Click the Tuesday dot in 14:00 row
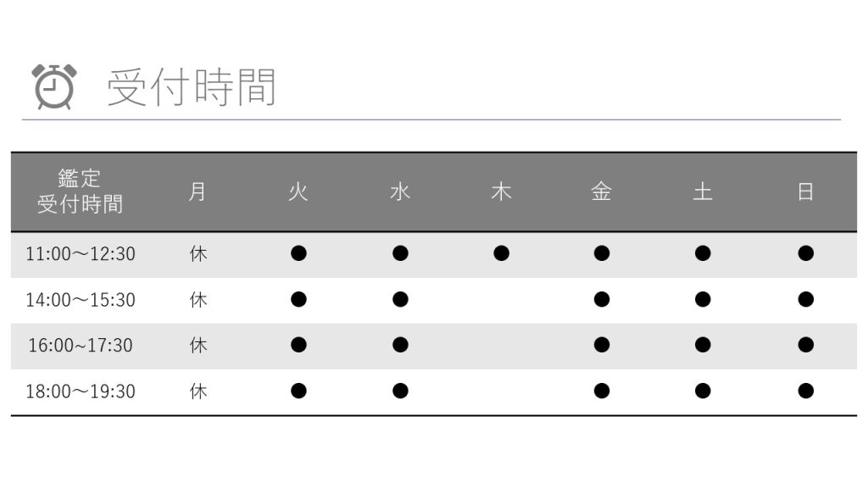 pos(298,299)
